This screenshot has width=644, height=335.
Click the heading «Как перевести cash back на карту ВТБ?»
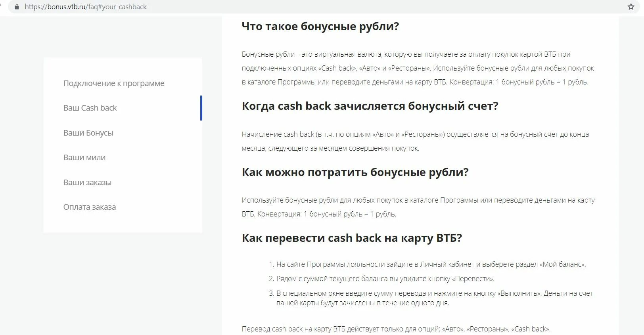(352, 238)
